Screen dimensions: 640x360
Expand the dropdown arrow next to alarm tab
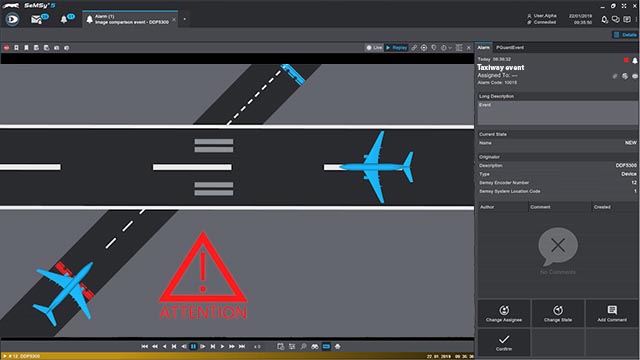[x=184, y=19]
